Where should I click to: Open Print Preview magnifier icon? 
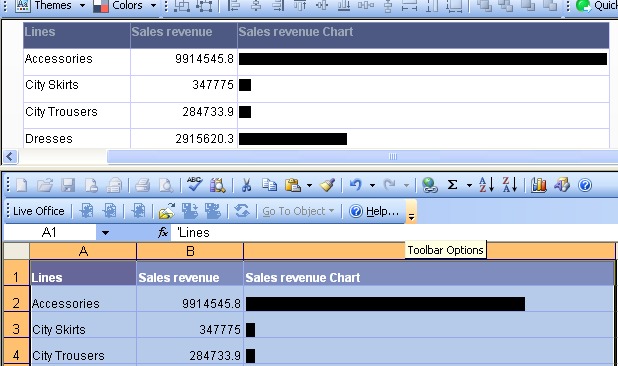(x=166, y=185)
